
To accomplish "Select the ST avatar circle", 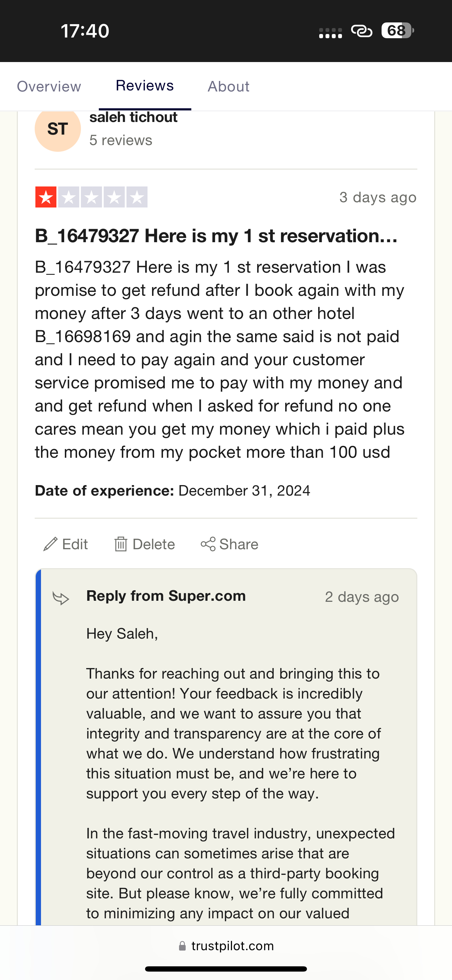I will (57, 129).
